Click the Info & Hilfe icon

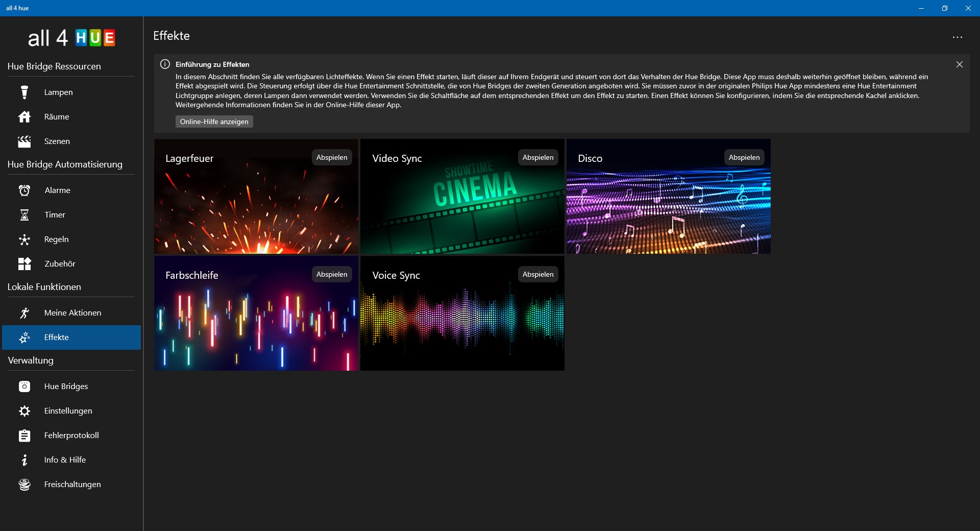(24, 460)
